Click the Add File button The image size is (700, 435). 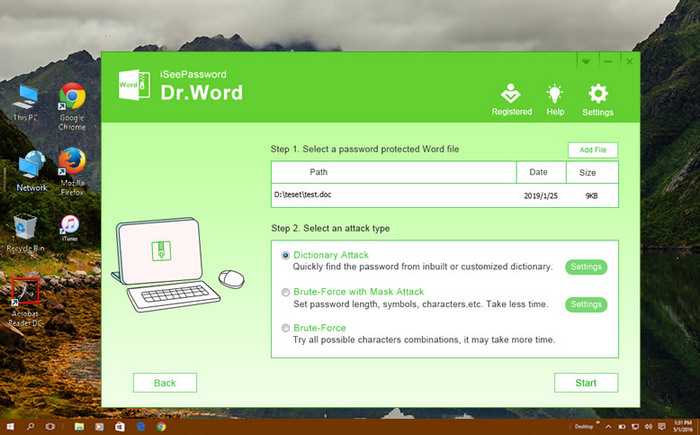[x=593, y=150]
